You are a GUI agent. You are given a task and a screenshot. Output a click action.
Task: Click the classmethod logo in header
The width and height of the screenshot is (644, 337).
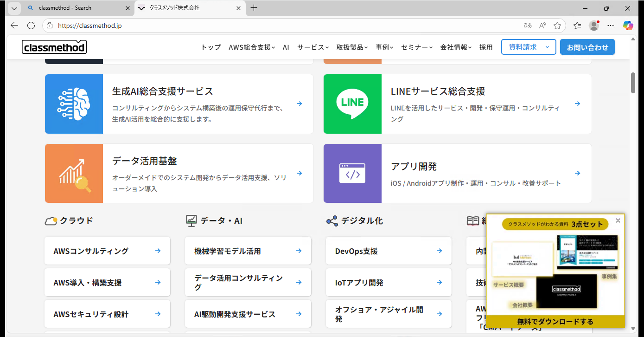[x=54, y=47]
